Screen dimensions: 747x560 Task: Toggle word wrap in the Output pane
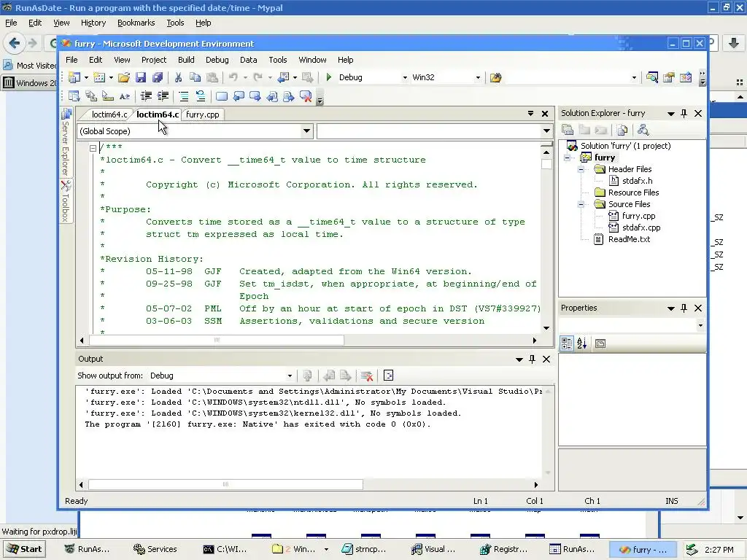tap(388, 376)
